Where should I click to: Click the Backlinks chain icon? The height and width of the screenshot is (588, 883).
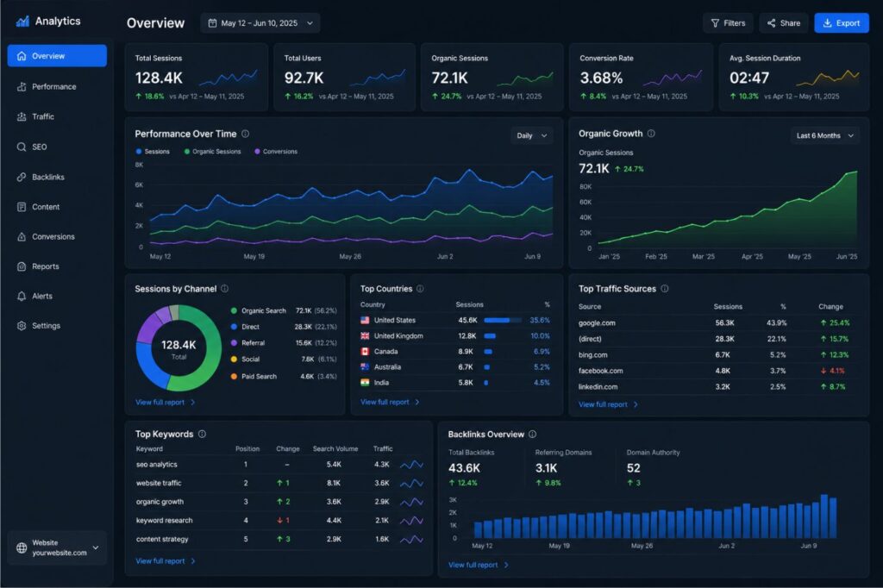pos(22,177)
